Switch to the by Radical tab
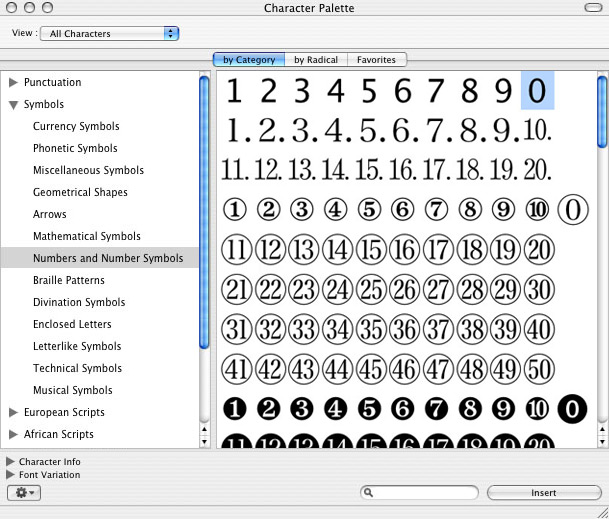The height and width of the screenshot is (519, 609). [x=316, y=59]
